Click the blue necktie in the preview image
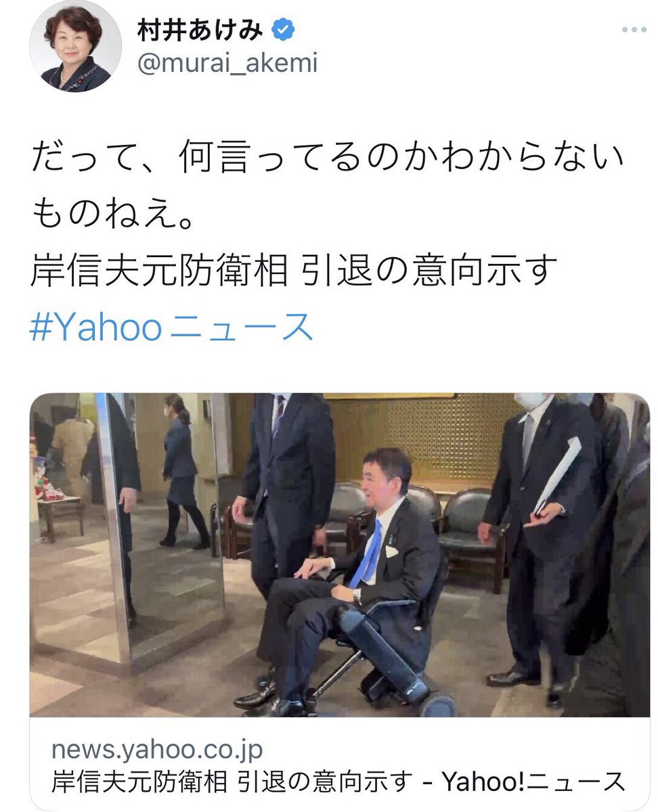 [366, 554]
